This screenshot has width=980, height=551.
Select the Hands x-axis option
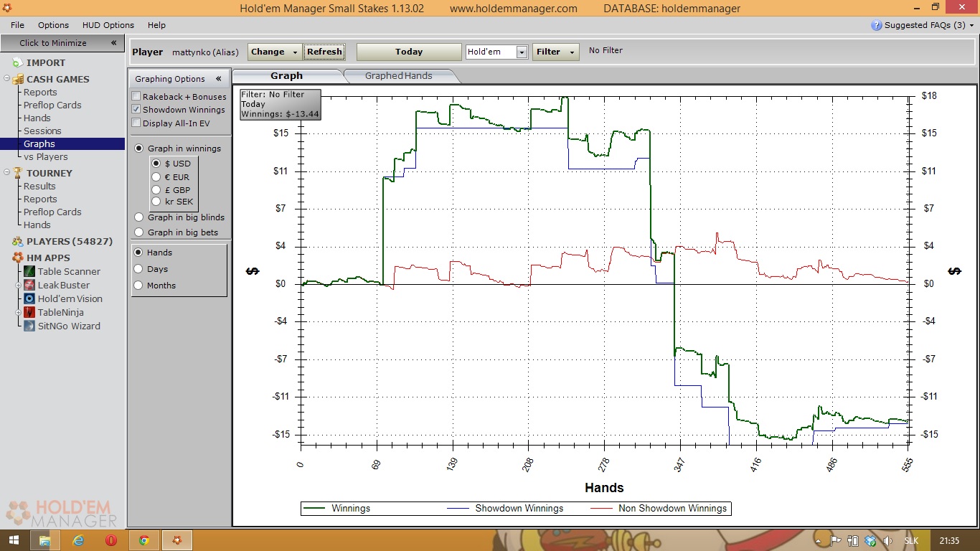[x=138, y=253]
